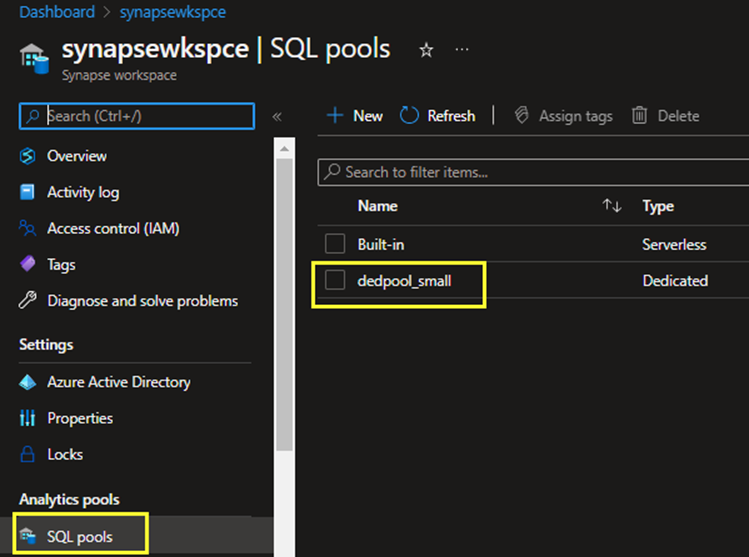Viewport: 749px width, 557px height.
Task: Open the Tags blade
Action: pos(61,265)
